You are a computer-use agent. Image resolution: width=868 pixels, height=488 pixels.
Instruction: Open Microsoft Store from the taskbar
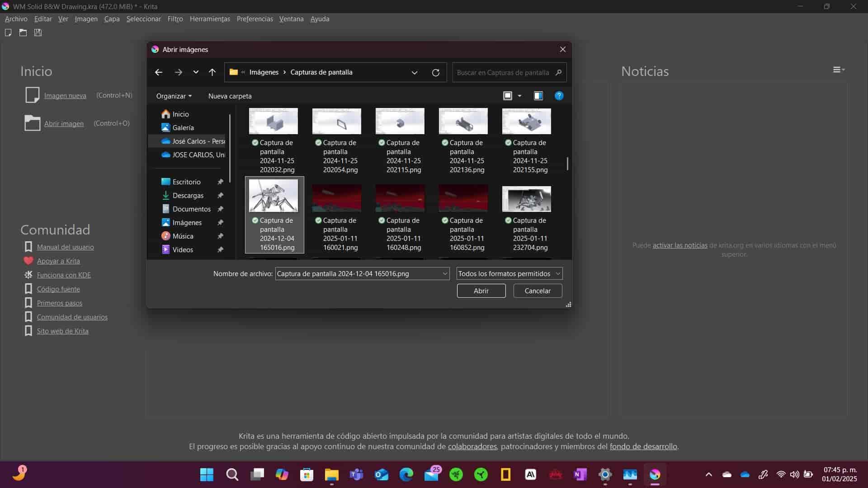pyautogui.click(x=307, y=474)
